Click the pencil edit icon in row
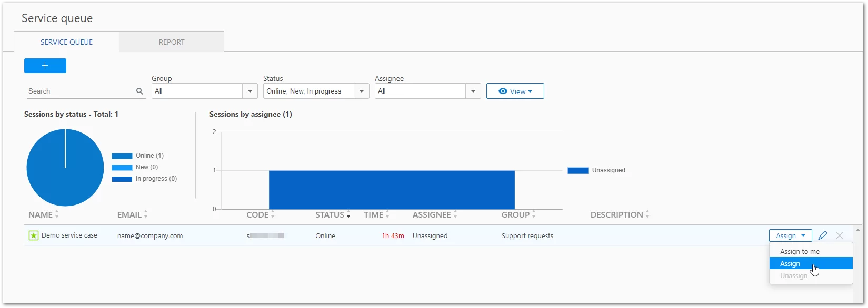This screenshot has width=868, height=308. [x=823, y=235]
